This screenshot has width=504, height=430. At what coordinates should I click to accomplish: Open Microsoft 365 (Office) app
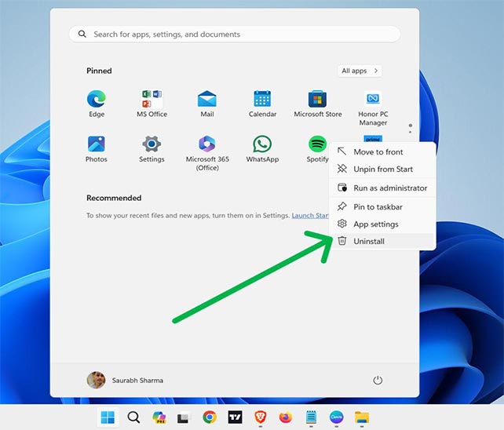pos(207,153)
